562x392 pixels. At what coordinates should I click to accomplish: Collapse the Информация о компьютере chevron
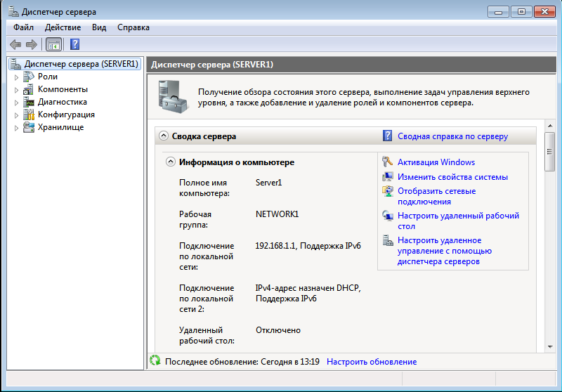tap(171, 162)
